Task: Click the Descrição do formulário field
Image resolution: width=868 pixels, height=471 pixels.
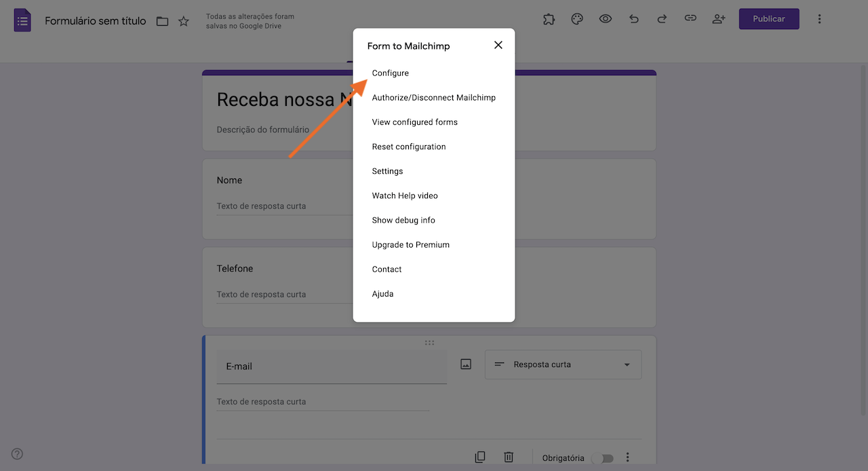Action: tap(263, 130)
